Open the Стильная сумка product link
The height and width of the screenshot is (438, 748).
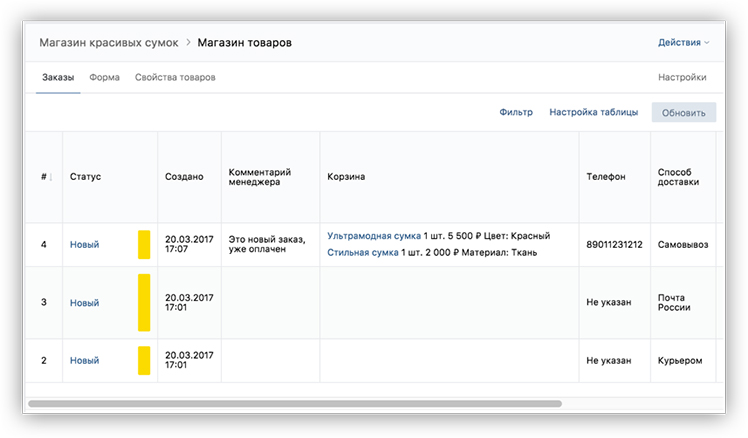pos(363,252)
